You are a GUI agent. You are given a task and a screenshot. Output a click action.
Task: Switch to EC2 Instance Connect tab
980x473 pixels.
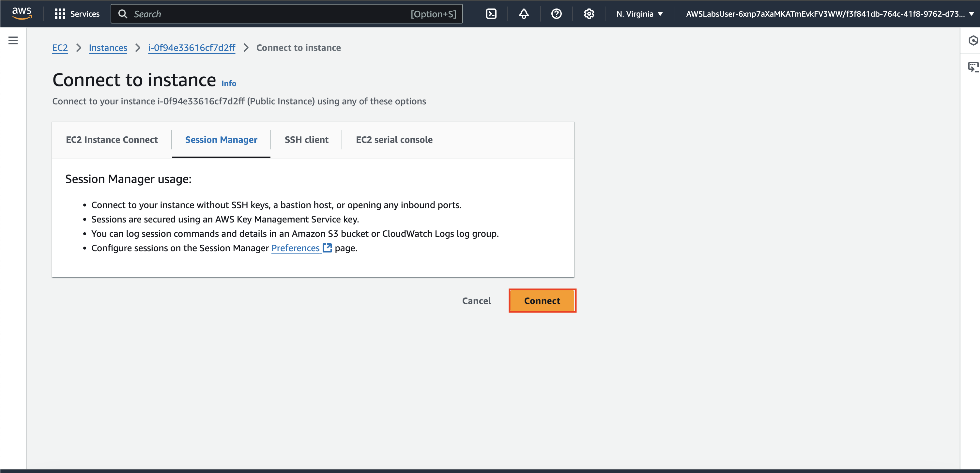[112, 140]
